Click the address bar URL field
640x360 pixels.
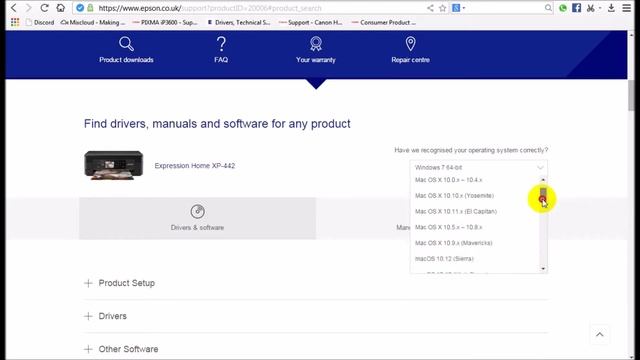click(261, 8)
